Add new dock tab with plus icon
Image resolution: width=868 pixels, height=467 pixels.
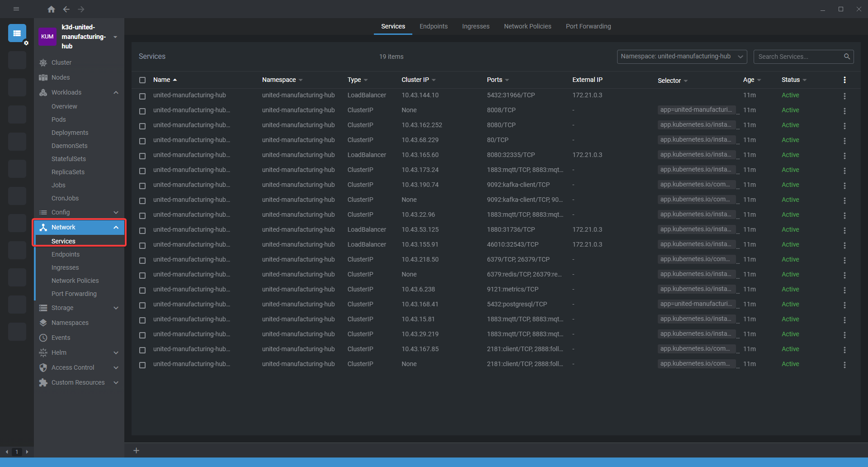click(x=136, y=450)
